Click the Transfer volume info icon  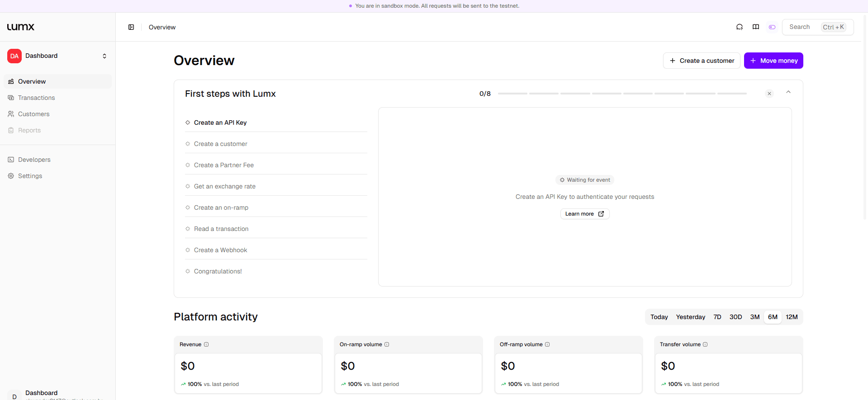[705, 344]
